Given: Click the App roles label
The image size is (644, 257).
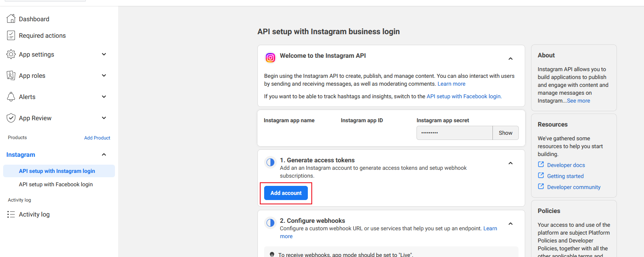Looking at the screenshot, I should tap(32, 75).
